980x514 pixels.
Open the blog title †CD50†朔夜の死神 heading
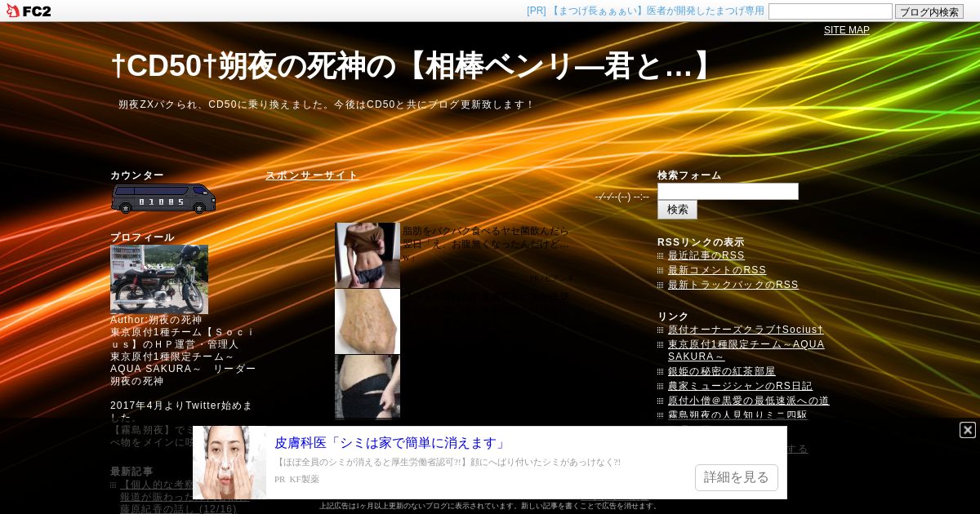[415, 67]
